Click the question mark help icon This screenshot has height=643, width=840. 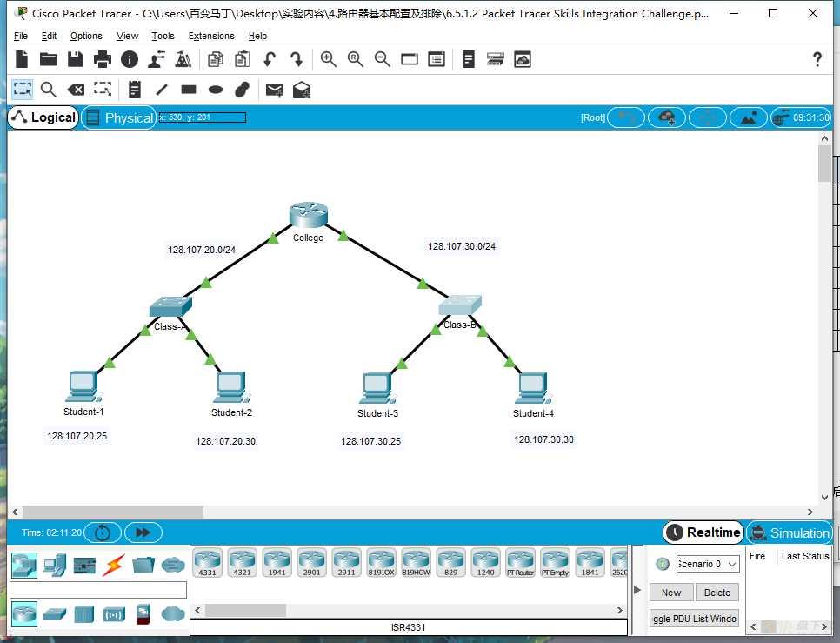(817, 59)
